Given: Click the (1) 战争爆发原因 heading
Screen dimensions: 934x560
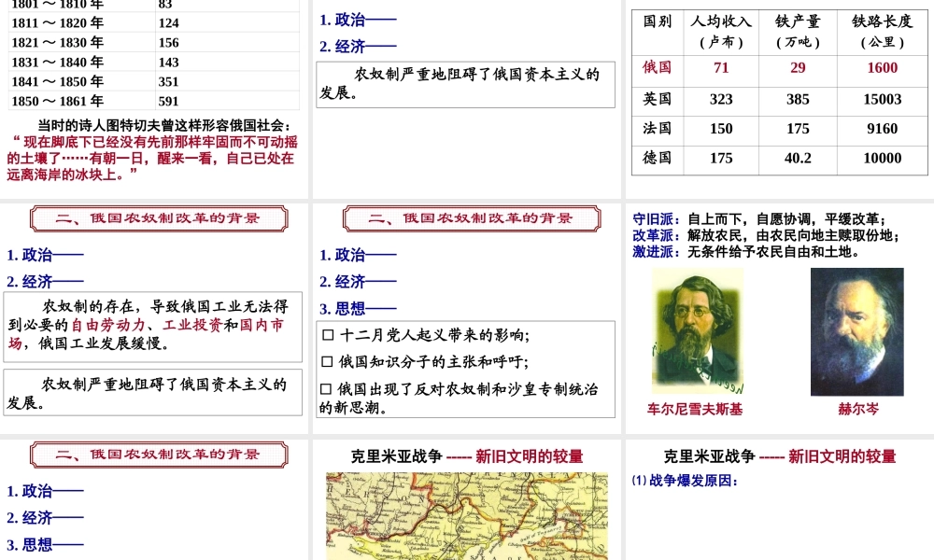Looking at the screenshot, I should (685, 481).
